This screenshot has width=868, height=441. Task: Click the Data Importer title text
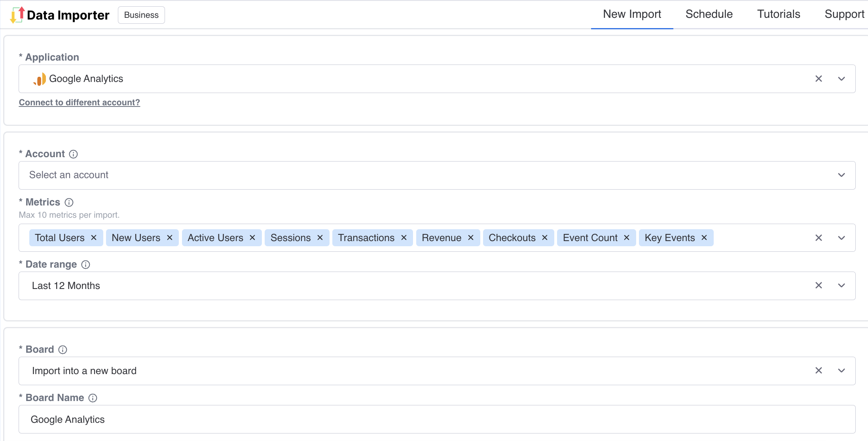[x=68, y=15]
